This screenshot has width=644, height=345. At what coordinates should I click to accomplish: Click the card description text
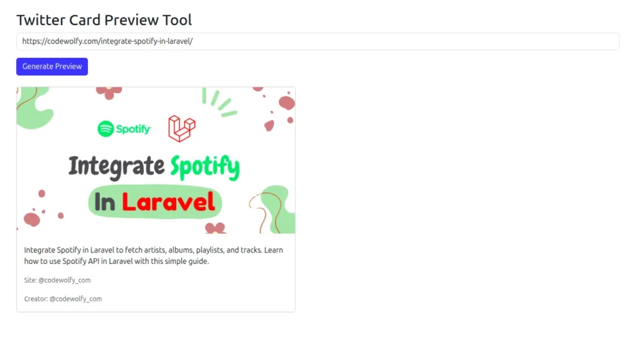(x=153, y=256)
